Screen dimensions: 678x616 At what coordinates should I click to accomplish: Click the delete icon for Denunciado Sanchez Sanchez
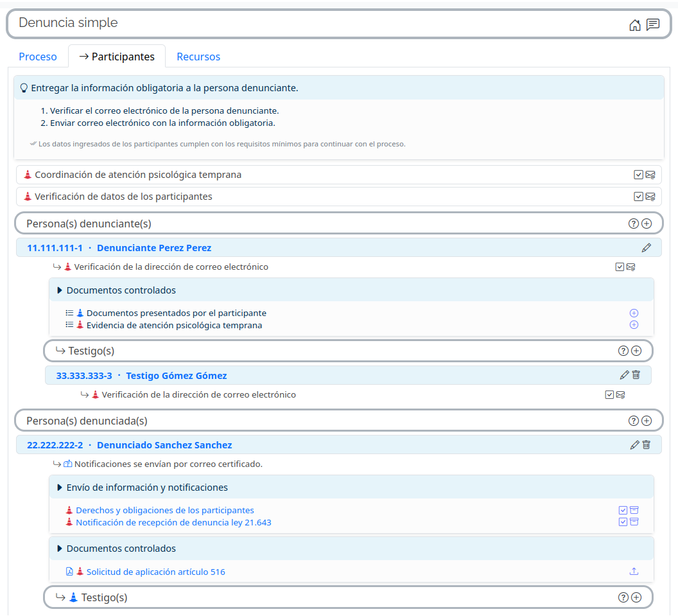click(x=646, y=444)
